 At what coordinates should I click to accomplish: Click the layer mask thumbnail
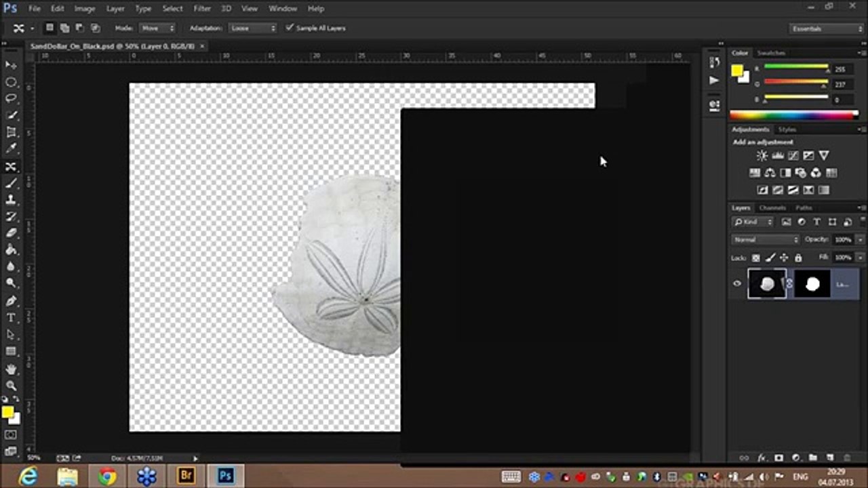pos(812,284)
